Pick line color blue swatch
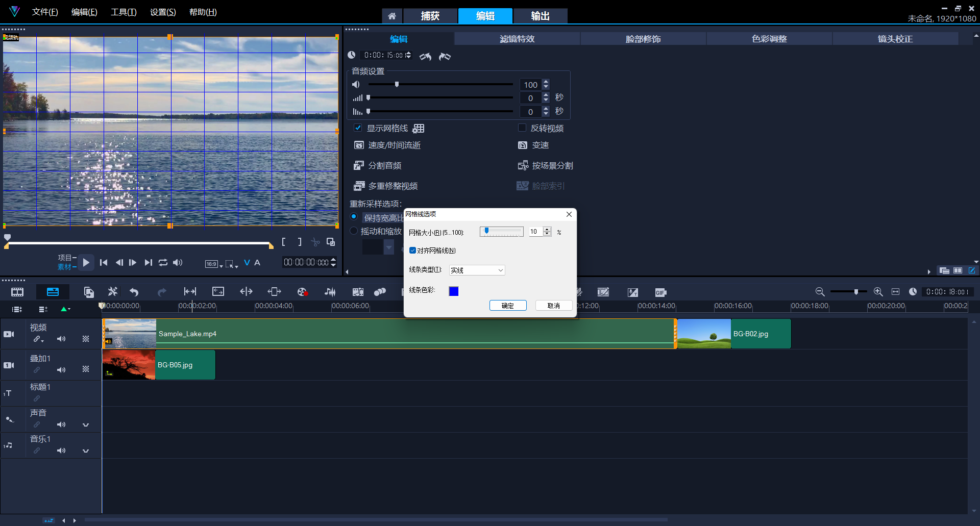 point(454,291)
